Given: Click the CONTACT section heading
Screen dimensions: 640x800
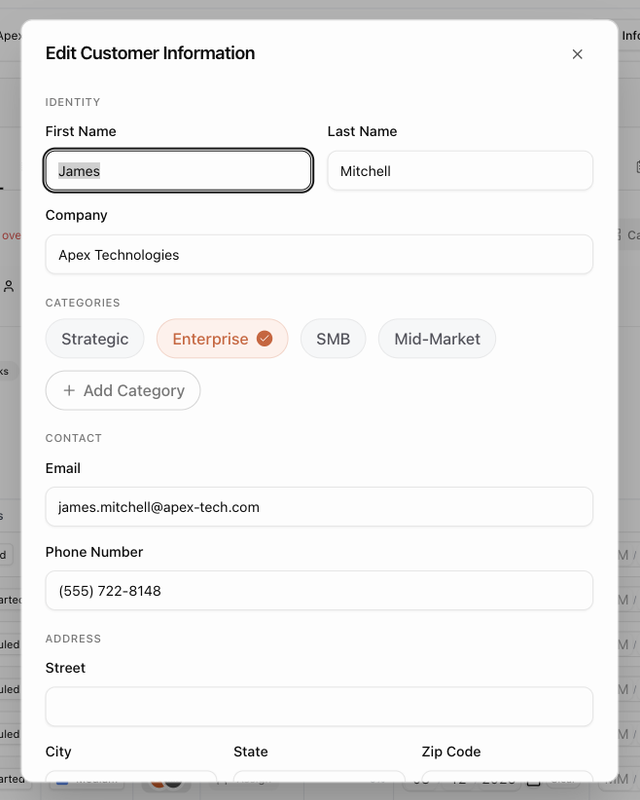Looking at the screenshot, I should [x=73, y=438].
